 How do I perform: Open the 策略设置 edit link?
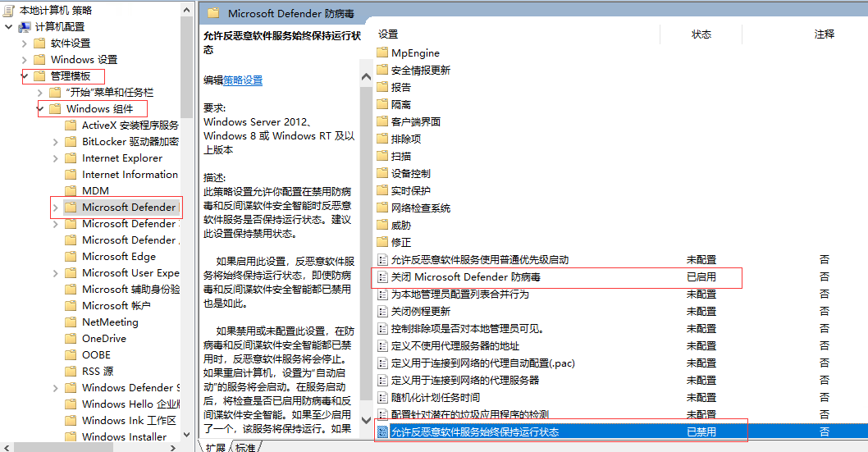243,80
